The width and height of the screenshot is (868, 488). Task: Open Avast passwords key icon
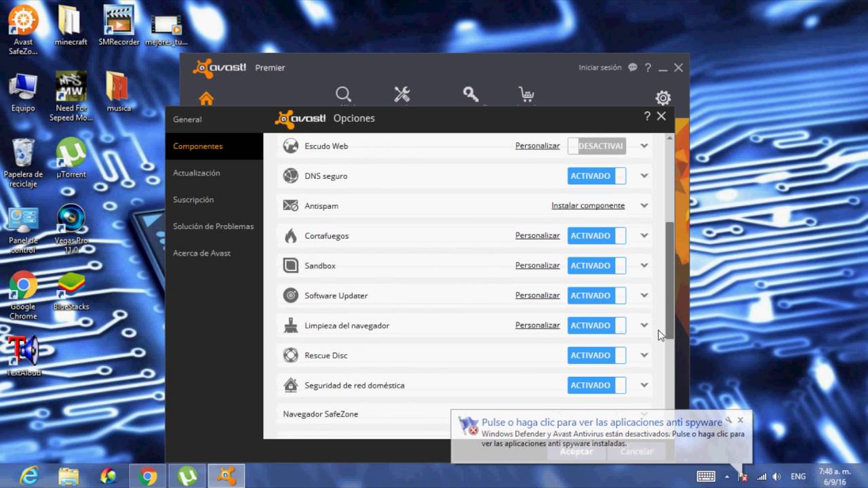[x=471, y=94]
